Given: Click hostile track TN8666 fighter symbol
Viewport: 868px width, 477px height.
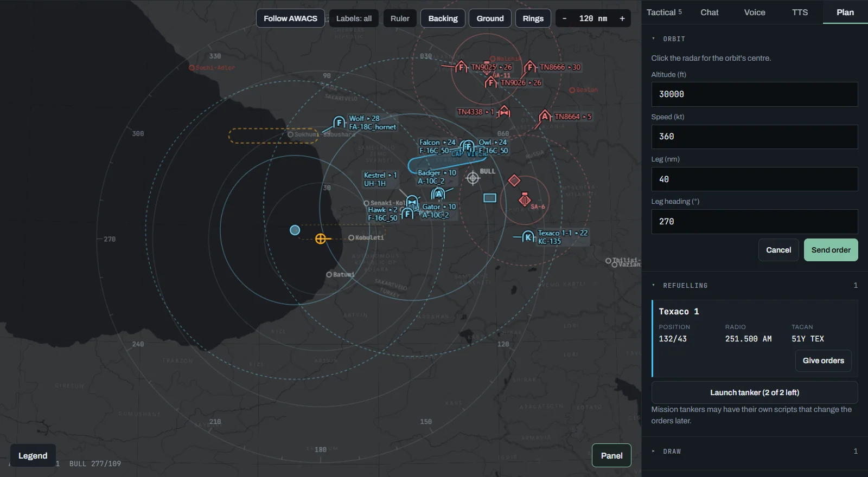Looking at the screenshot, I should [530, 67].
